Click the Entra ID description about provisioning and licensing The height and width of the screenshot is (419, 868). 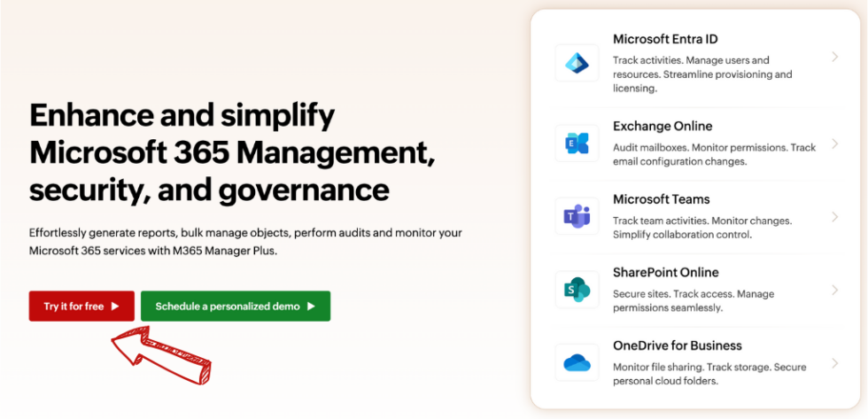pos(702,74)
